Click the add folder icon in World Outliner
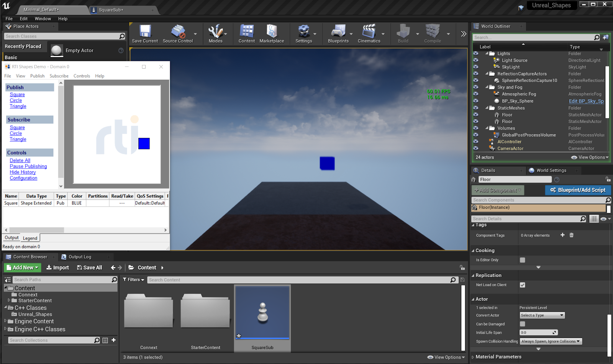613x364 pixels. pos(605,37)
